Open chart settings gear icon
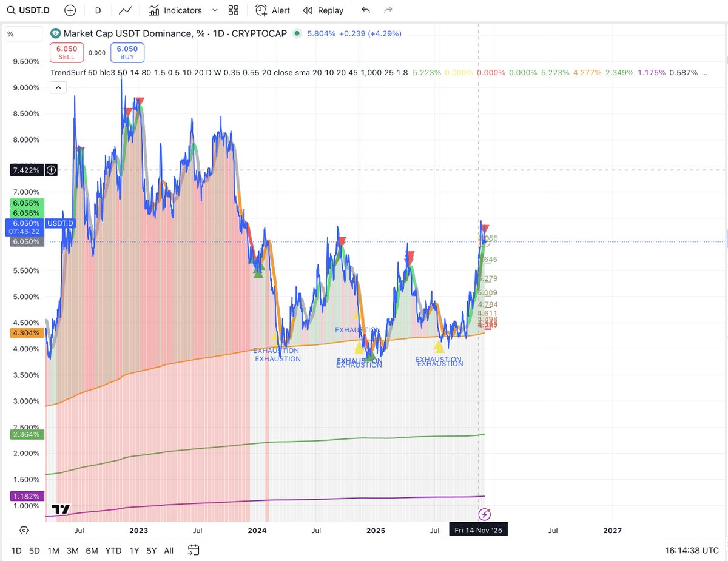Screen dimensions: 728x561 [x=24, y=530]
